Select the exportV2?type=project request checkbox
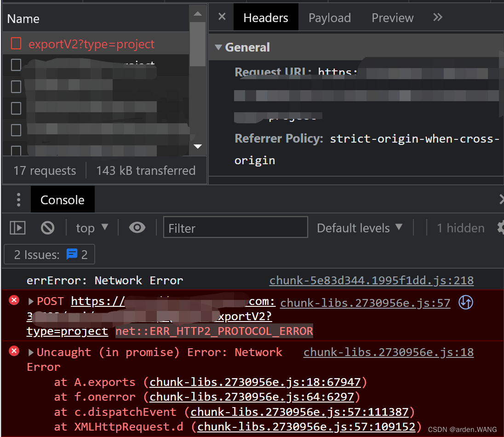The height and width of the screenshot is (437, 504). pyautogui.click(x=16, y=44)
